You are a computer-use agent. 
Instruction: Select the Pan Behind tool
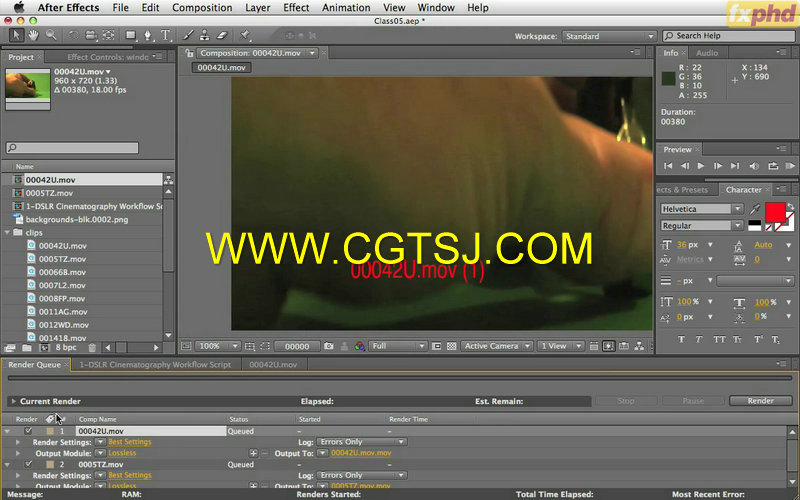(x=109, y=35)
